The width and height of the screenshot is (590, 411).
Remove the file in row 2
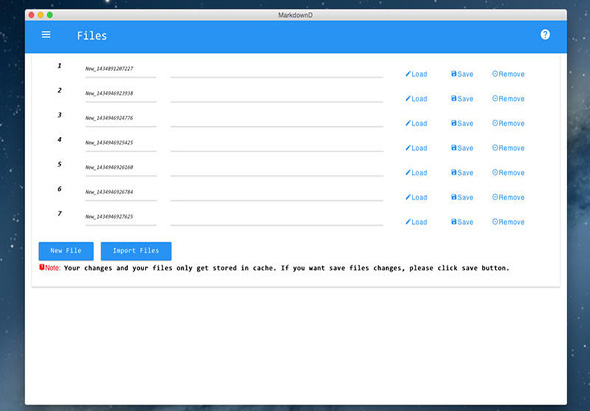tap(508, 99)
